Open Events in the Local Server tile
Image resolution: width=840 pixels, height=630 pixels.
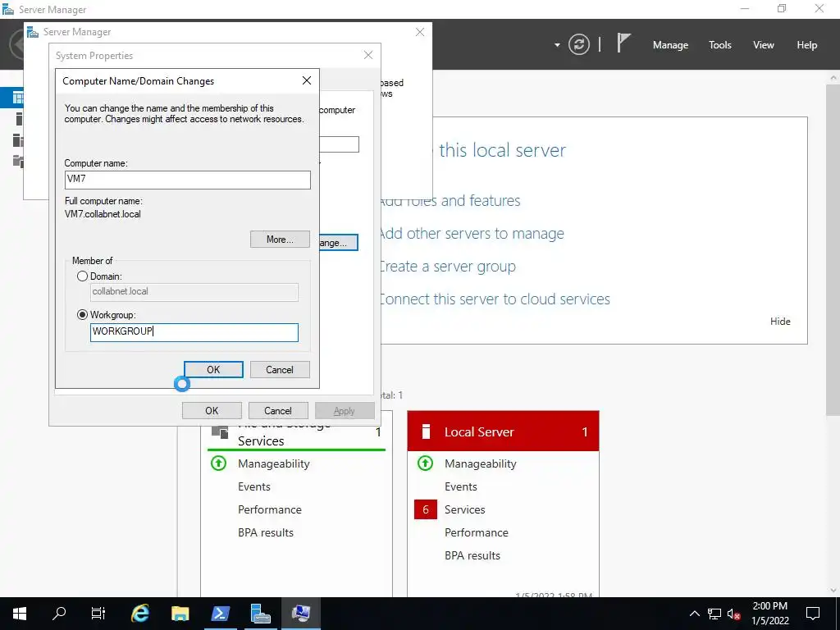[x=461, y=487]
